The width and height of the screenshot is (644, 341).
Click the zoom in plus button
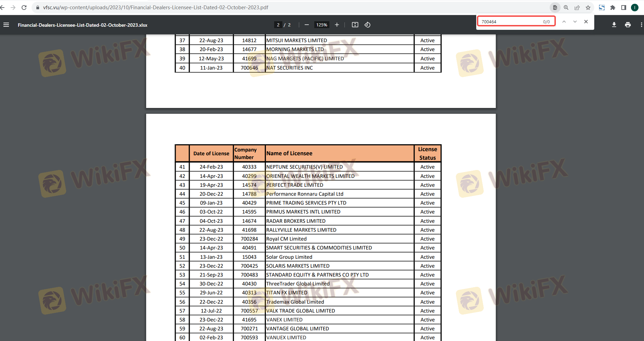pos(337,25)
